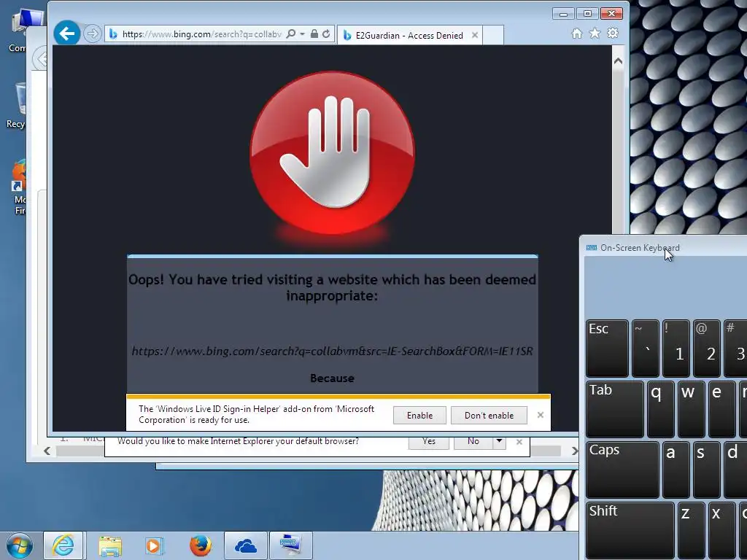
Task: Dismiss the default browser prompt bar
Action: point(519,442)
